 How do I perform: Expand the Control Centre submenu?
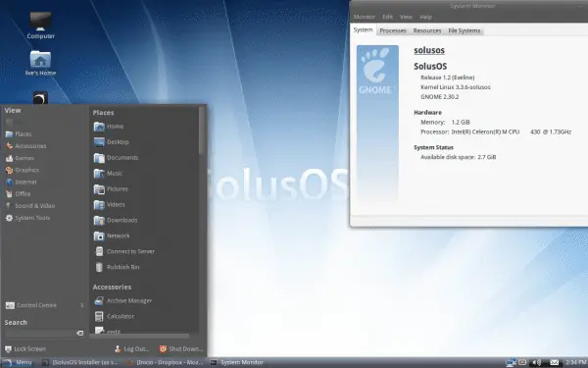click(x=44, y=305)
